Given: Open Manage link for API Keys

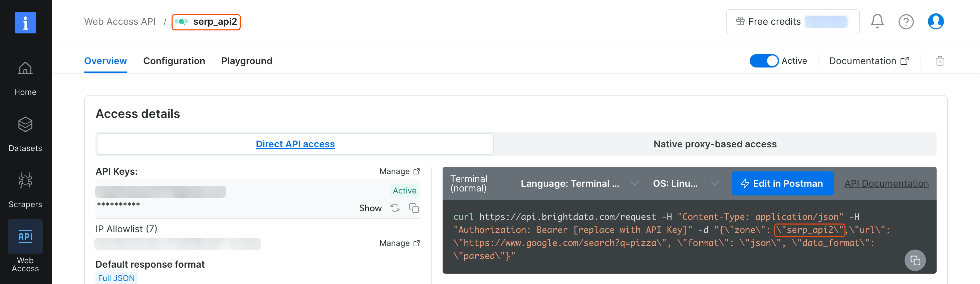Looking at the screenshot, I should pos(400,171).
